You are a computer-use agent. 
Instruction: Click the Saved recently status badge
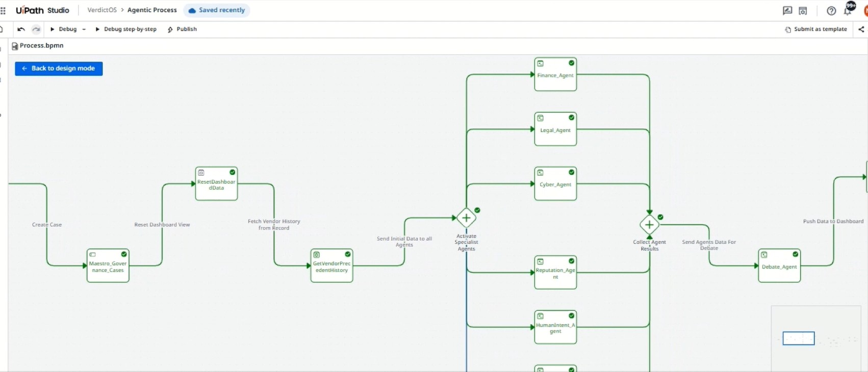[x=217, y=10]
